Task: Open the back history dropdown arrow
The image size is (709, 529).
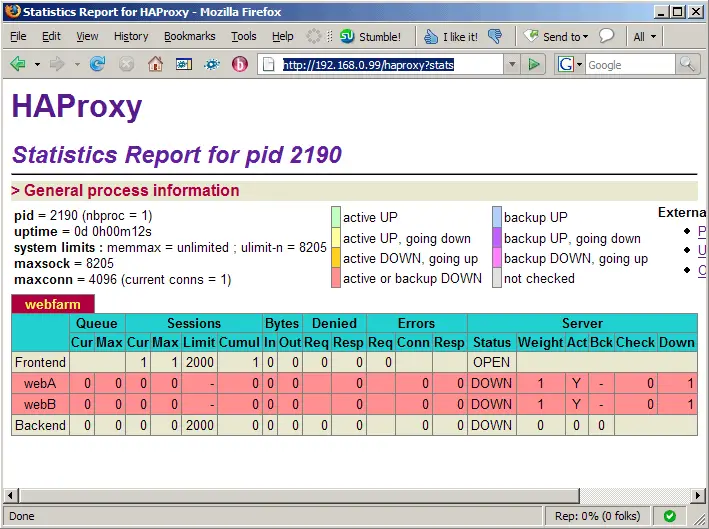Action: (x=37, y=65)
